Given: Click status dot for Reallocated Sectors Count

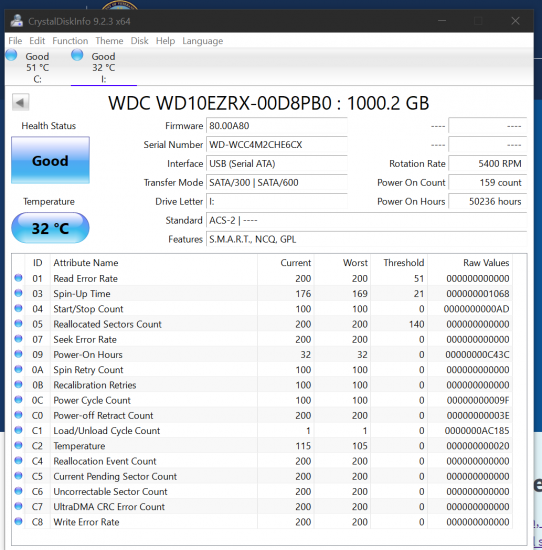Looking at the screenshot, I should 18,324.
